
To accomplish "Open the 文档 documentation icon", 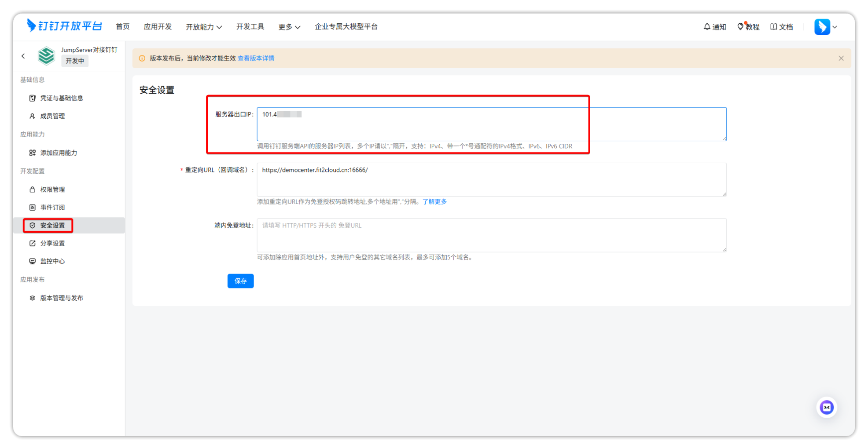I will (782, 27).
